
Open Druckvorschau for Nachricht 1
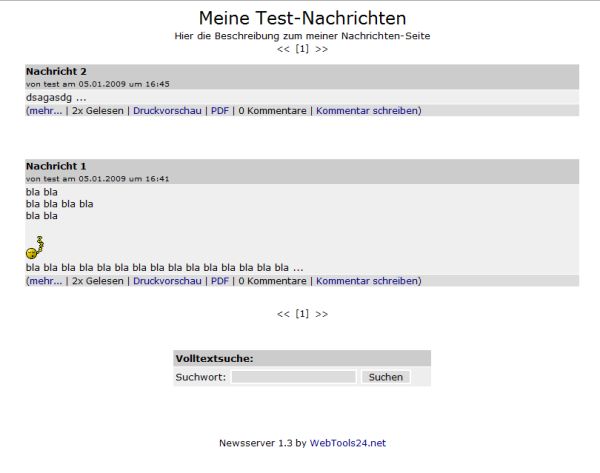[x=167, y=281]
